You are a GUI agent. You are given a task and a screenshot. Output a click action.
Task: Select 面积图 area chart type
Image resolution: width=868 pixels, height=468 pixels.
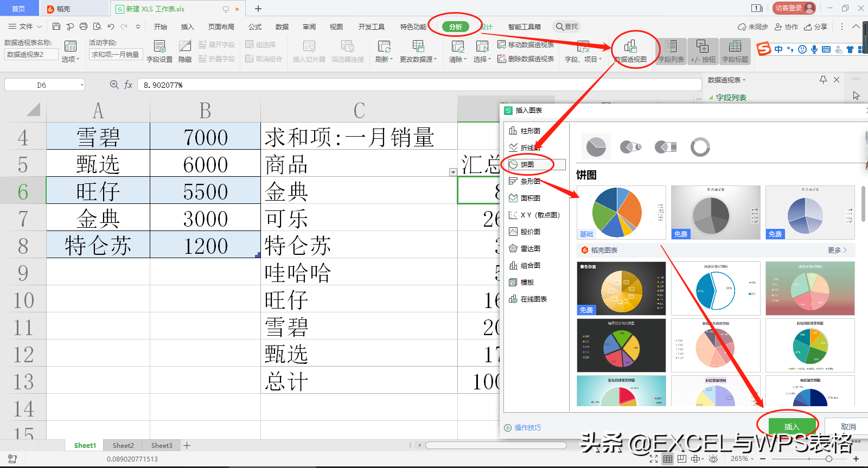(x=525, y=198)
